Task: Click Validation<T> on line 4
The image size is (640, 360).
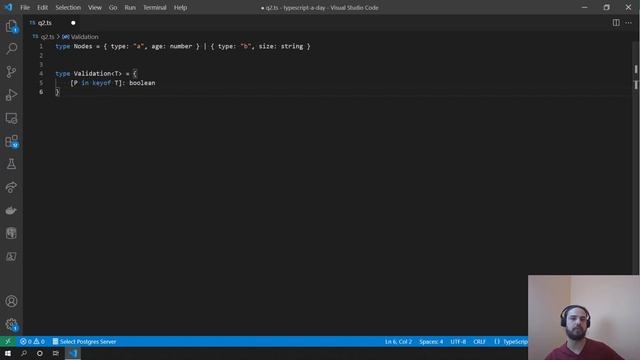Action: (98, 73)
